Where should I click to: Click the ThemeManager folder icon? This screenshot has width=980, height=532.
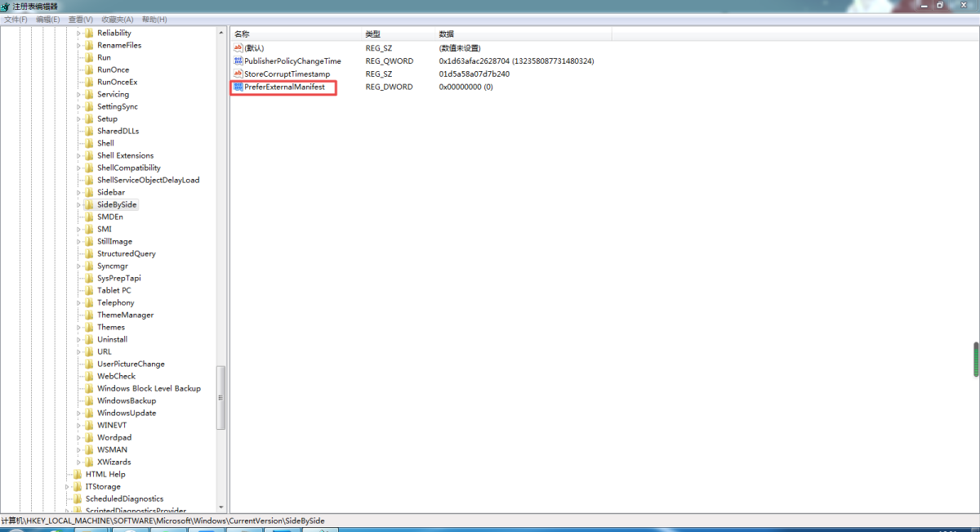pyautogui.click(x=89, y=315)
